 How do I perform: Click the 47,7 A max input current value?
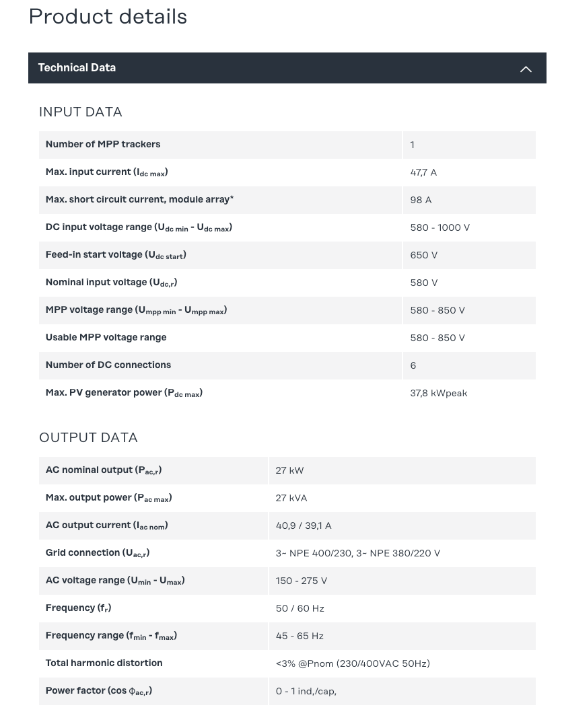pos(423,173)
